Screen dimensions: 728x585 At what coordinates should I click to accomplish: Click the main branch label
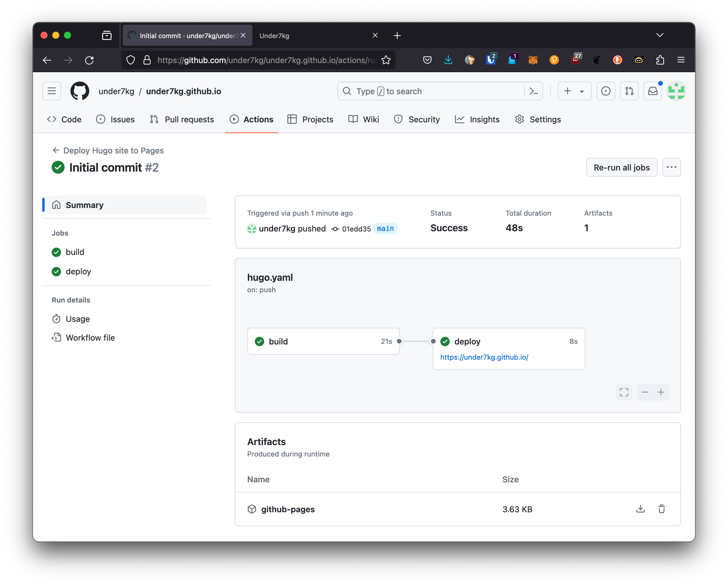click(385, 229)
